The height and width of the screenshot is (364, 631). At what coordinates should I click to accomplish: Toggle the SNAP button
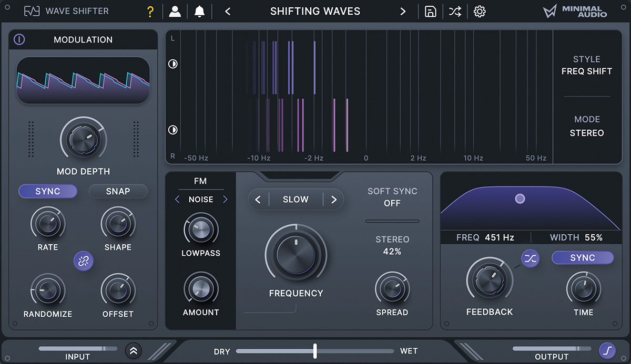[x=118, y=191]
